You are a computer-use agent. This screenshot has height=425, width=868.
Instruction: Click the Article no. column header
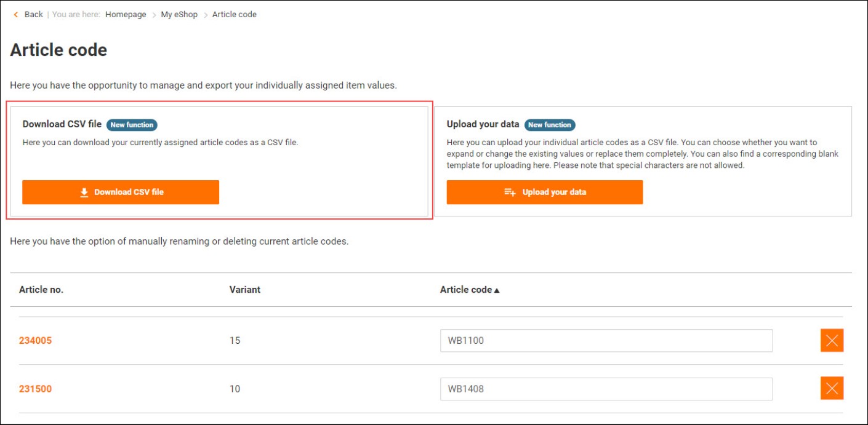(41, 290)
